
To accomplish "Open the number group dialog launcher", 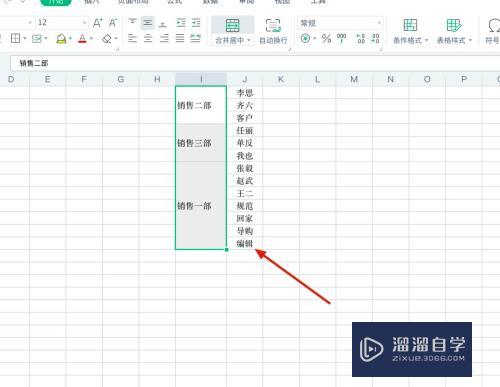I will pos(381,49).
